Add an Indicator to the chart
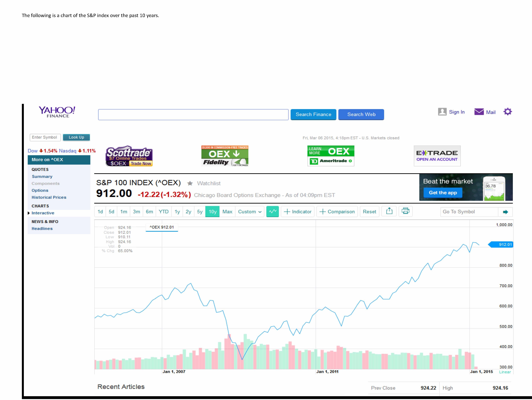532x400 pixels. click(298, 212)
